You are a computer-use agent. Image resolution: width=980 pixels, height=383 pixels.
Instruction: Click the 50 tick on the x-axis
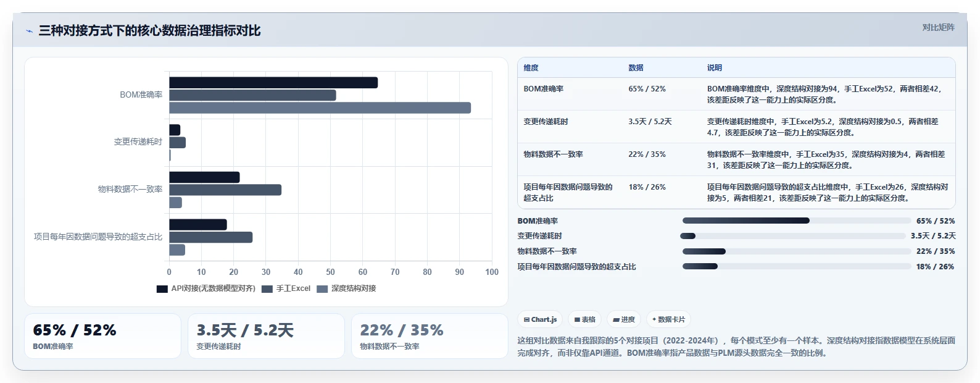(x=331, y=272)
